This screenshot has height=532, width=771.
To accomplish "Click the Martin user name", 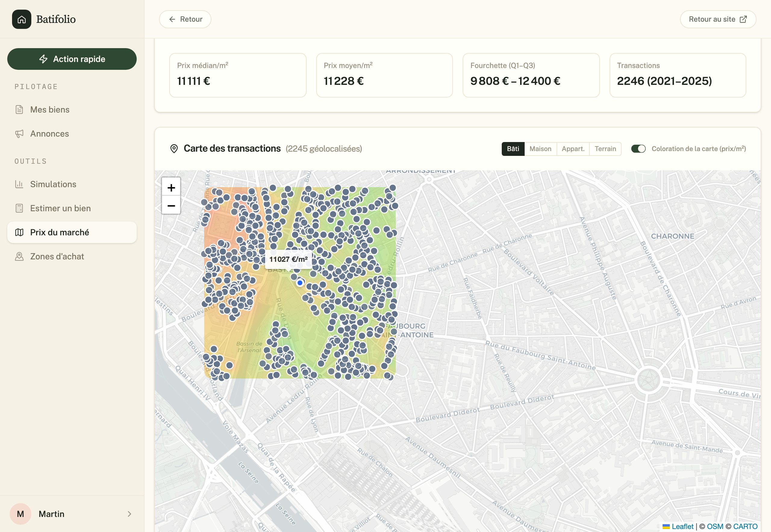I will click(x=52, y=514).
